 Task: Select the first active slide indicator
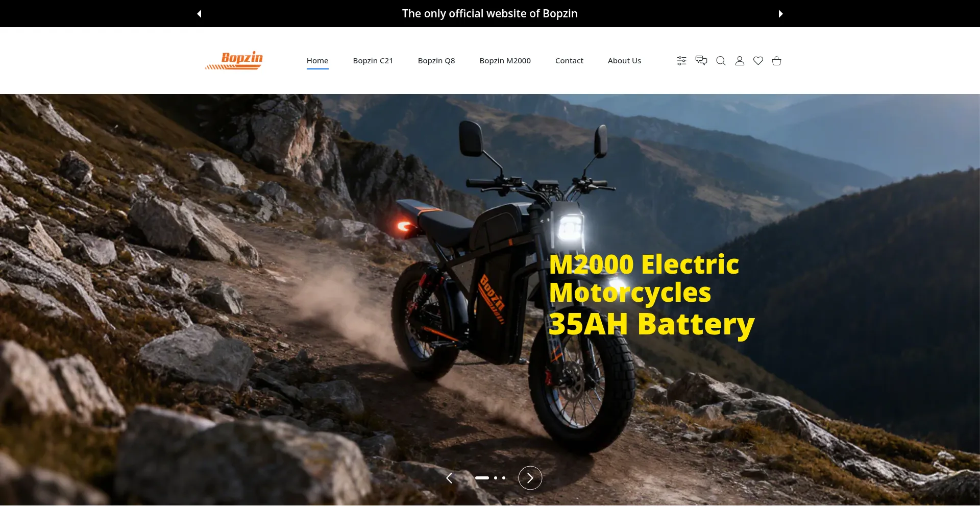click(x=482, y=478)
